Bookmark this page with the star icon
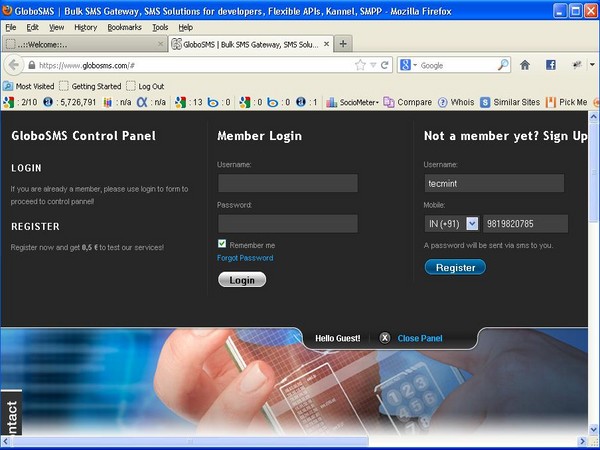Screen dimensions: 600x450 tap(360, 65)
